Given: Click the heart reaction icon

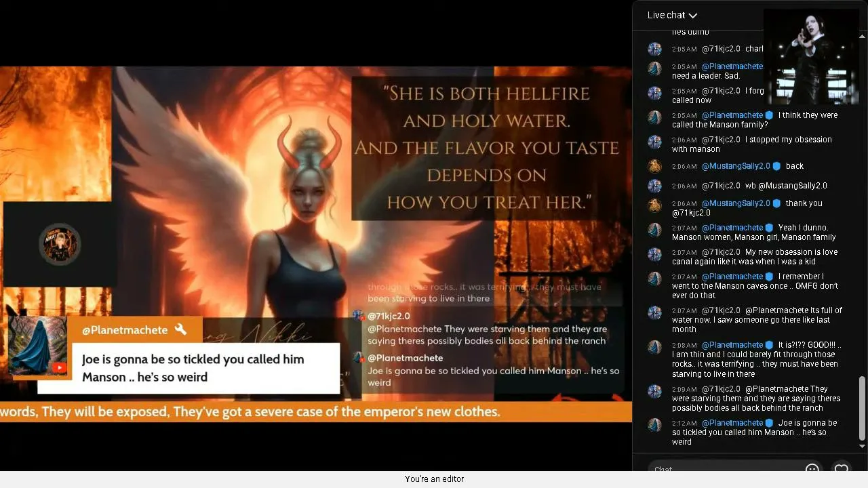Looking at the screenshot, I should pyautogui.click(x=842, y=469).
